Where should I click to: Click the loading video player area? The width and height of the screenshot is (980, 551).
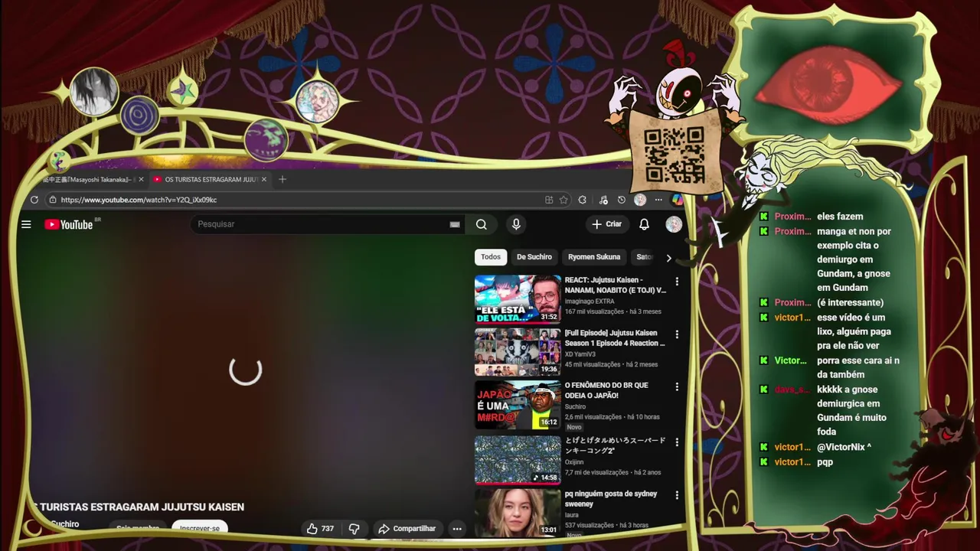click(x=246, y=370)
